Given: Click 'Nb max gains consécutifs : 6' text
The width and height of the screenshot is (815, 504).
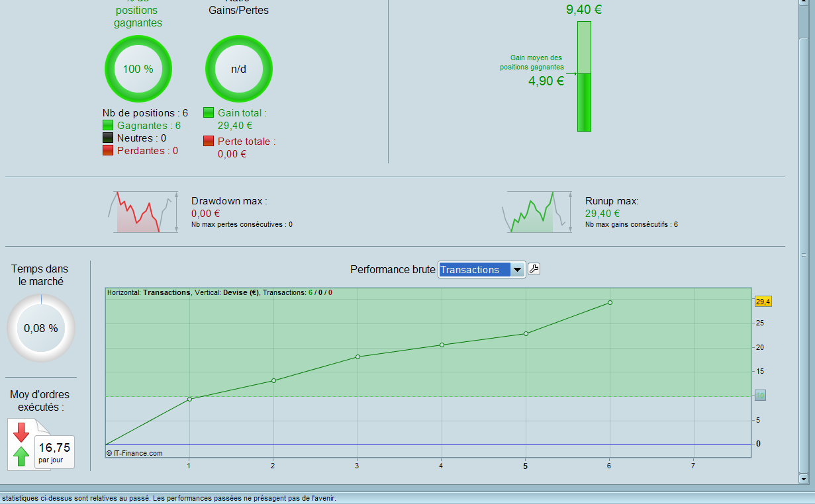Looking at the screenshot, I should pos(632,225).
